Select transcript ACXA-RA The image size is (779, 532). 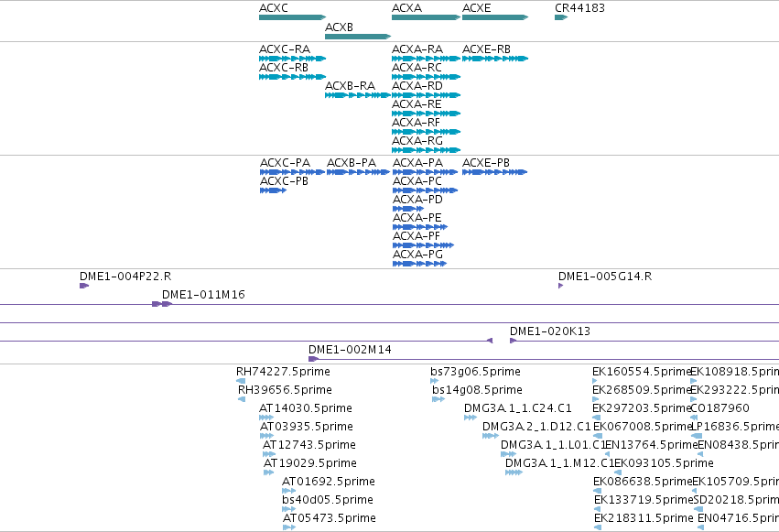point(426,59)
